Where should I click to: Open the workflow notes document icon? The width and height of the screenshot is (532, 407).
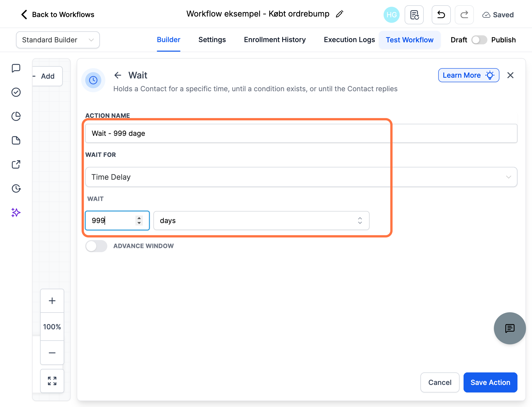click(x=414, y=15)
